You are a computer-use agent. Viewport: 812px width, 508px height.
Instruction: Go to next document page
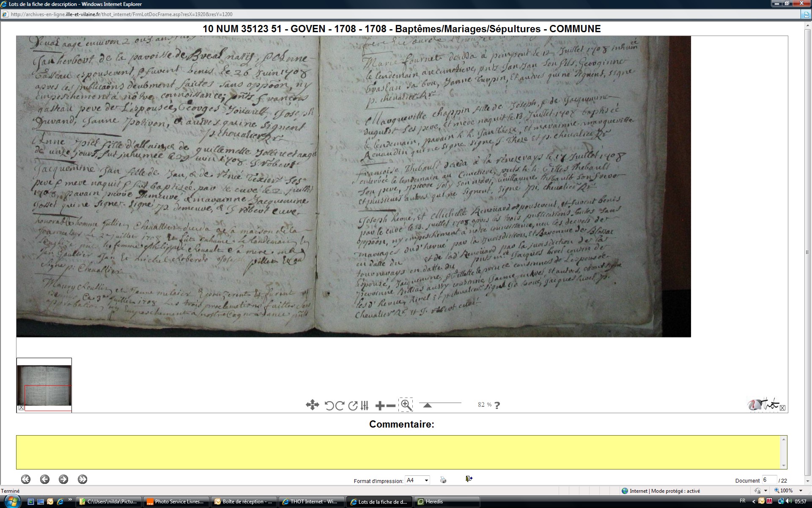coord(63,479)
